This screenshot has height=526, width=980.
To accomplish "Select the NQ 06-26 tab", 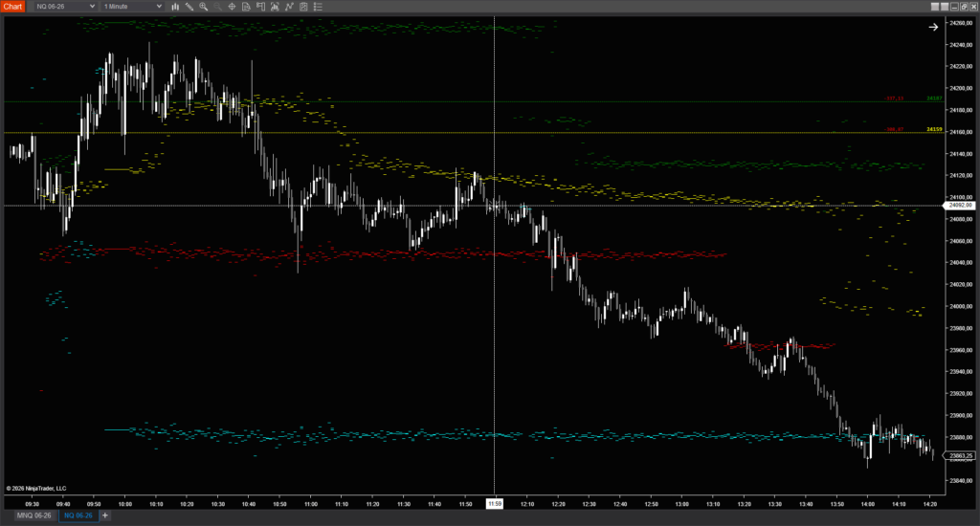I will coord(78,515).
